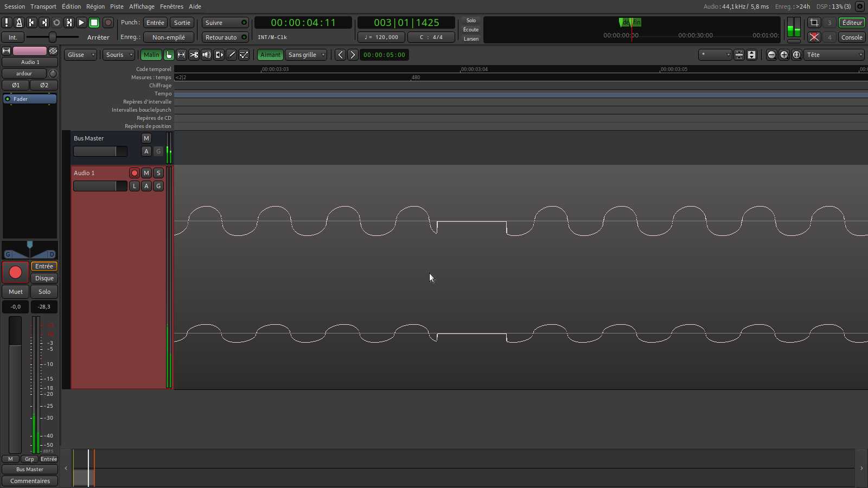Switch to the Console view
868x488 pixels.
coord(852,37)
